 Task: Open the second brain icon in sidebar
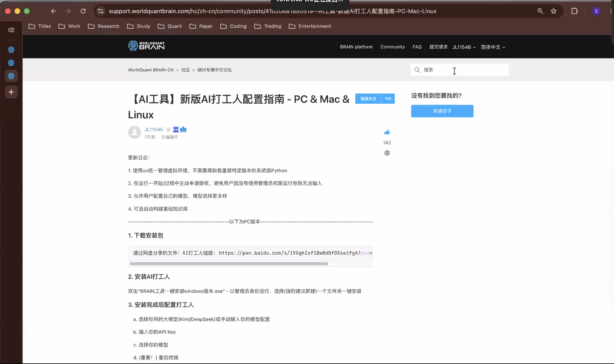(11, 63)
